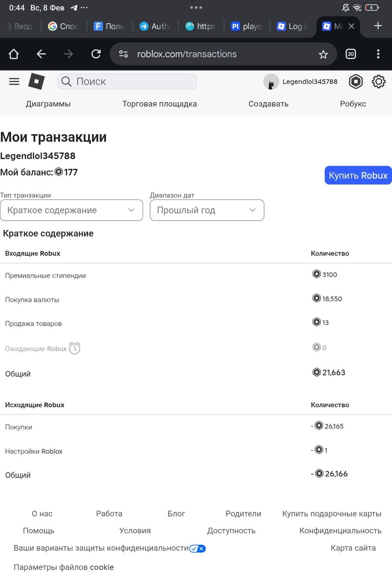Click the Roblox logo home icon

point(36,82)
